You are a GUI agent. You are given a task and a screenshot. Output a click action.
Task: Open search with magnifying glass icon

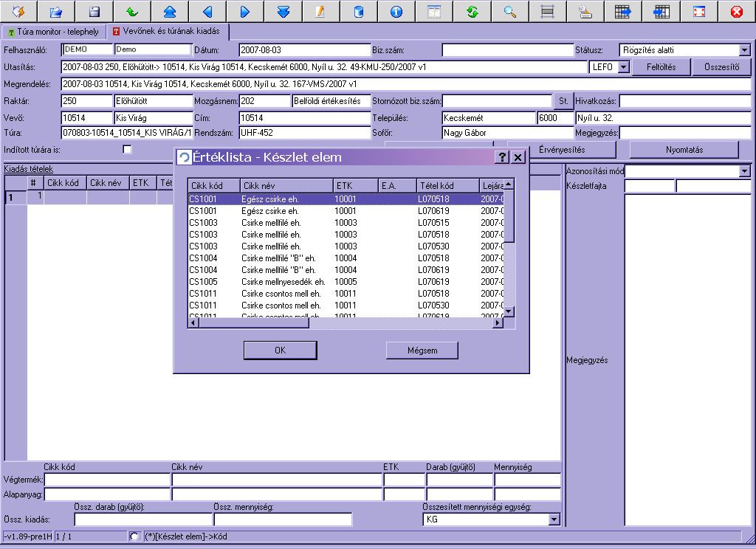pos(509,12)
